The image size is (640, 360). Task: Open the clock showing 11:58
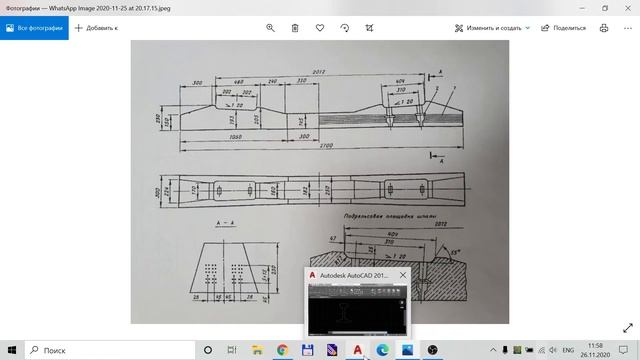point(595,350)
